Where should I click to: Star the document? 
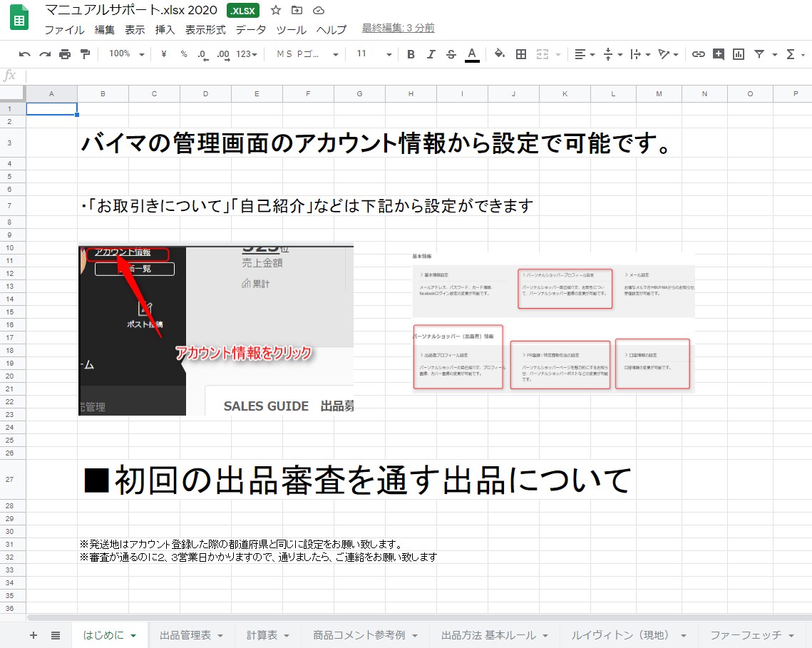[x=275, y=10]
